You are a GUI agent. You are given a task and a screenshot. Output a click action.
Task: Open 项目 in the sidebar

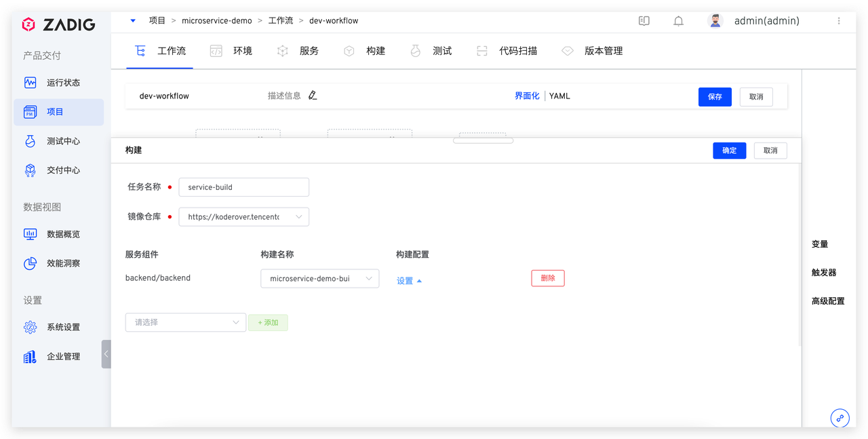click(59, 112)
